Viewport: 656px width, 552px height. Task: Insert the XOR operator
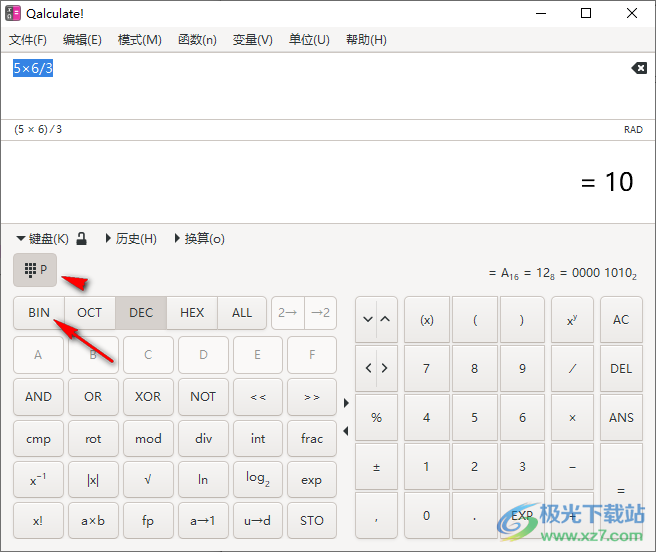click(148, 397)
